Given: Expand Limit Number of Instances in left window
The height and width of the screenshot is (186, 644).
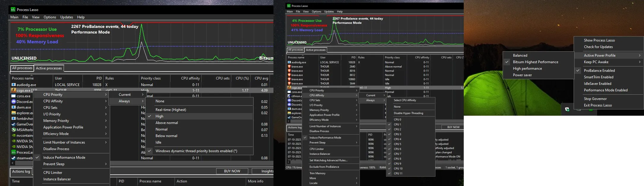Looking at the screenshot, I should click(x=72, y=142).
